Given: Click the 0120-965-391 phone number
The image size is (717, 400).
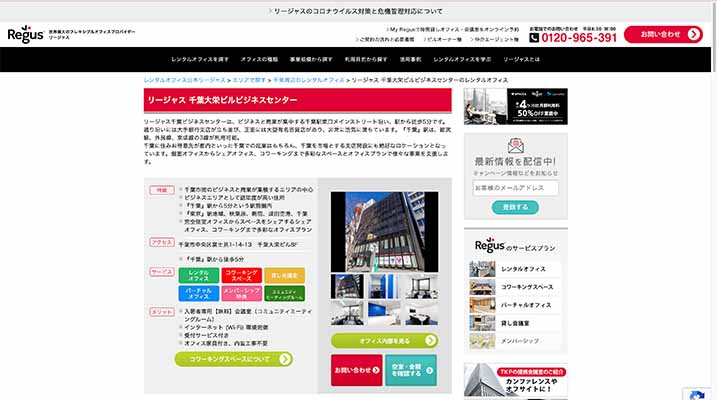Looking at the screenshot, I should (579, 38).
